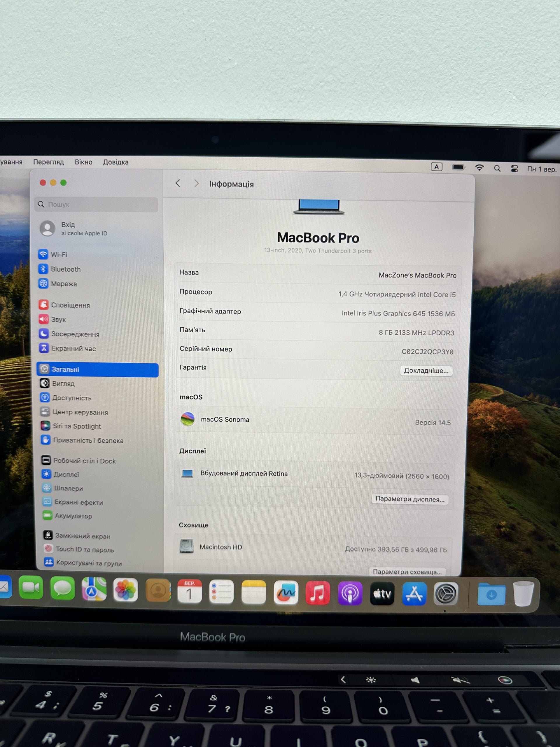560x747 pixels.
Task: Launch Music from Dock
Action: 318,593
